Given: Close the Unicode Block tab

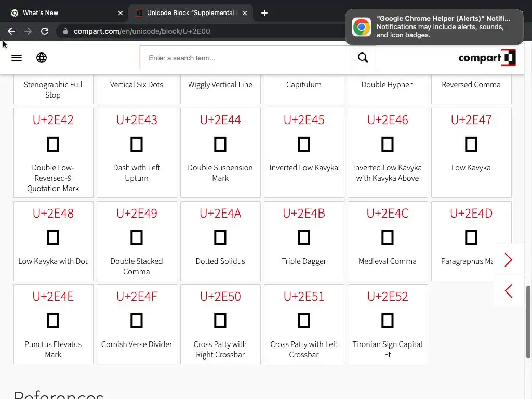Looking at the screenshot, I should (245, 13).
